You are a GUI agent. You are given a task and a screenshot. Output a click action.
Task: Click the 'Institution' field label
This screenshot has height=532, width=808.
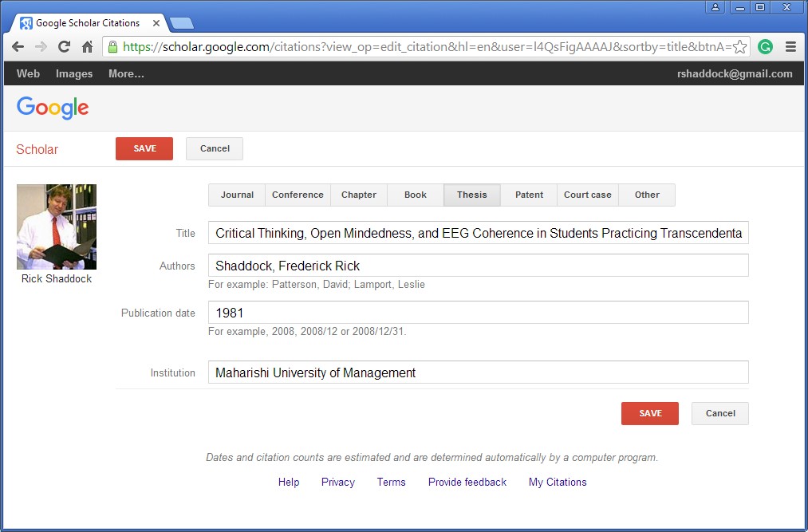[x=172, y=372]
